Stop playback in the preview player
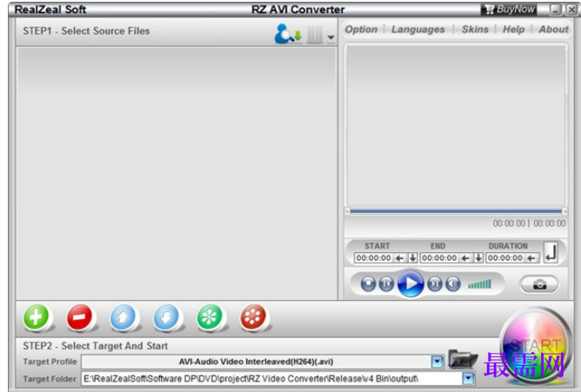This screenshot has height=392, width=581. [x=368, y=284]
